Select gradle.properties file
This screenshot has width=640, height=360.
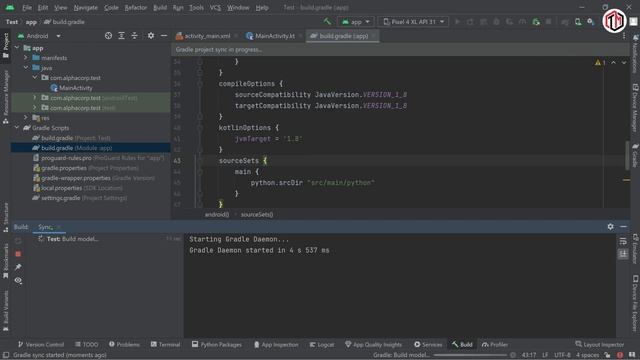(x=86, y=168)
